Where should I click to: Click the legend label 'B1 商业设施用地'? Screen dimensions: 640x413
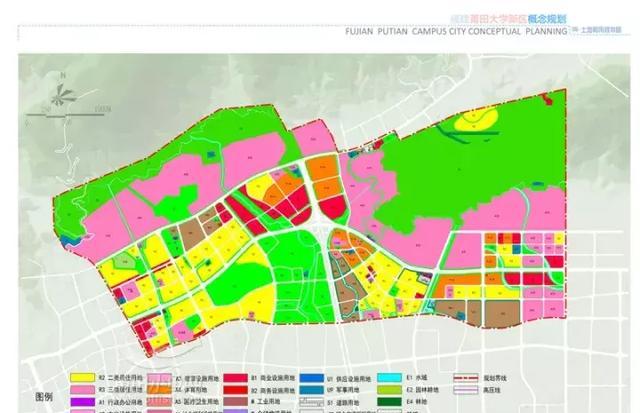tap(273, 378)
